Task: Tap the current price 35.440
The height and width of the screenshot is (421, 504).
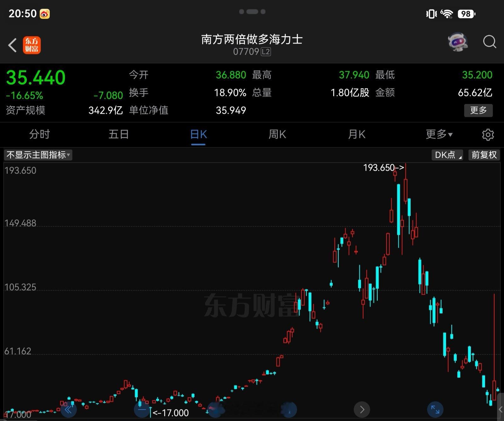Action: [x=36, y=78]
